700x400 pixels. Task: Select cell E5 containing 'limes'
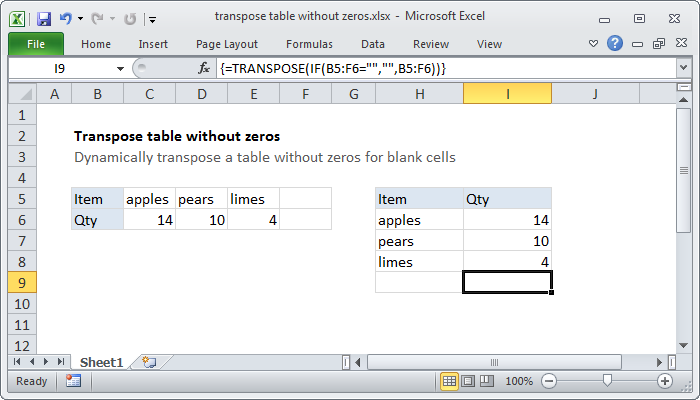(254, 199)
